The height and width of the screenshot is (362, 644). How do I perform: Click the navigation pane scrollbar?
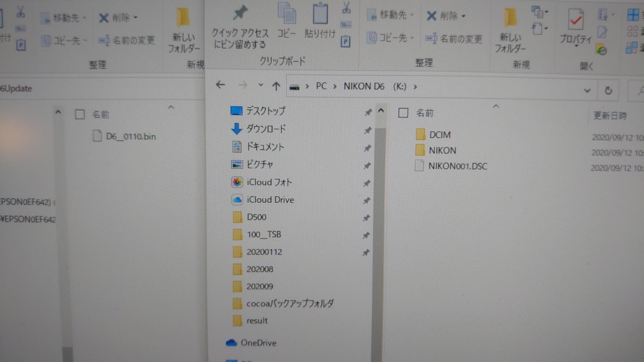tap(379, 227)
